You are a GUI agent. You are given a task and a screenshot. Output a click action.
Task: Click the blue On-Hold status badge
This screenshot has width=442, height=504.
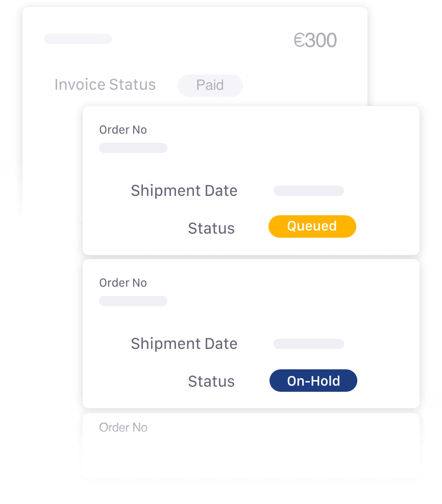(313, 381)
